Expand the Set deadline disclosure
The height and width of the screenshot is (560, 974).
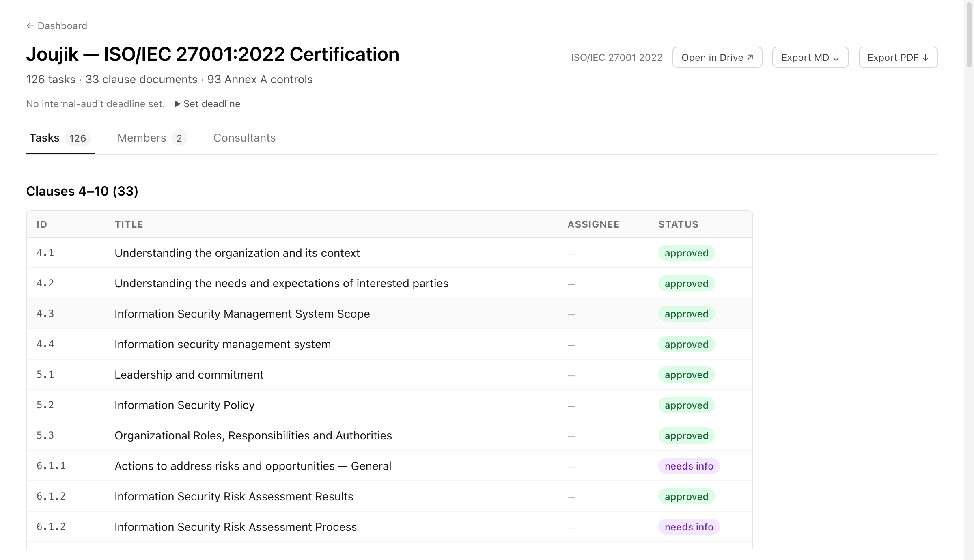pyautogui.click(x=207, y=104)
